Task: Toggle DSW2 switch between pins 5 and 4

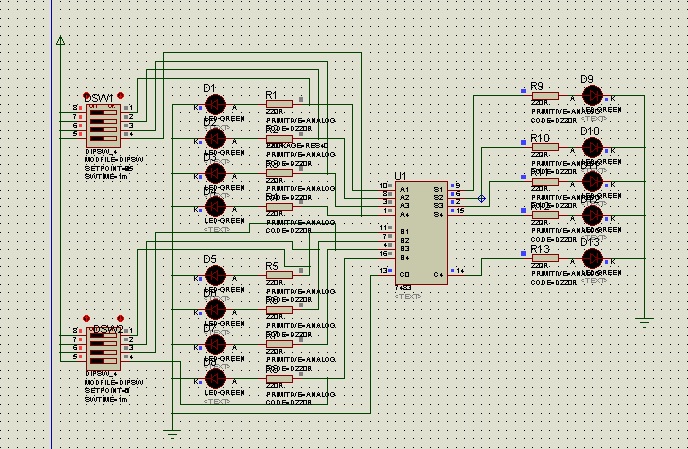Action: 103,361
